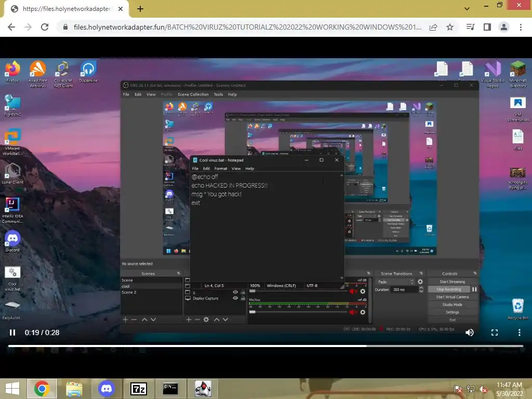Reload the page in Chrome
Screen dimensions: 532x399
pos(45,27)
